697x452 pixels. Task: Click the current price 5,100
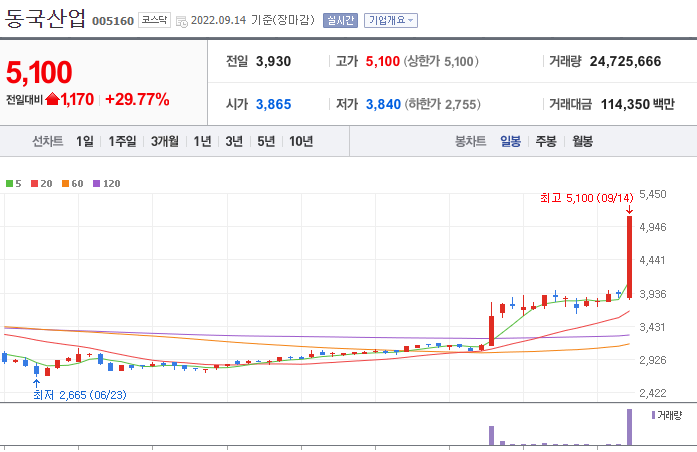pos(39,72)
